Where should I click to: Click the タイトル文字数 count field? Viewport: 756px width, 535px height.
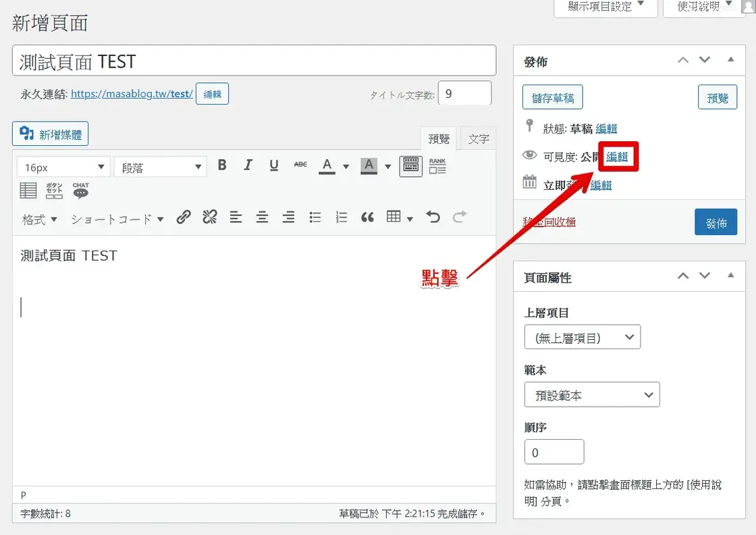pyautogui.click(x=465, y=94)
